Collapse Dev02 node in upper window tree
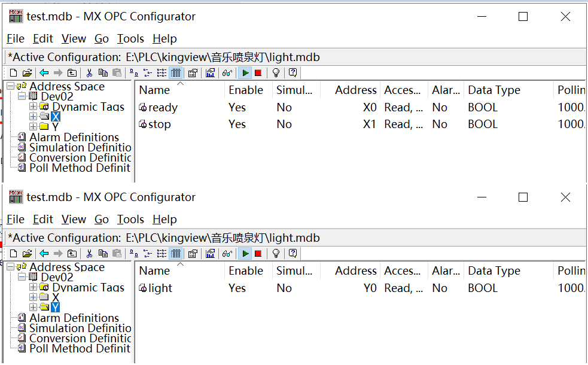The image size is (588, 365). [22, 96]
